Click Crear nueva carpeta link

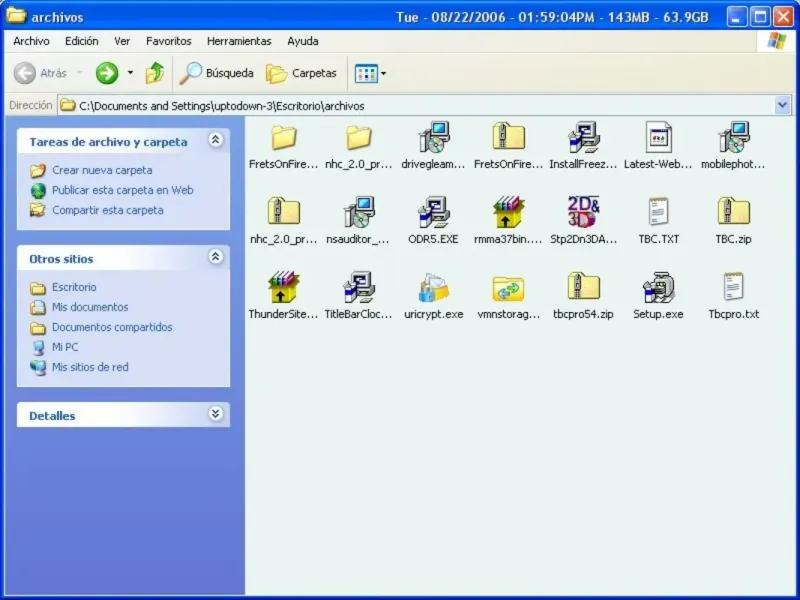[x=102, y=170]
